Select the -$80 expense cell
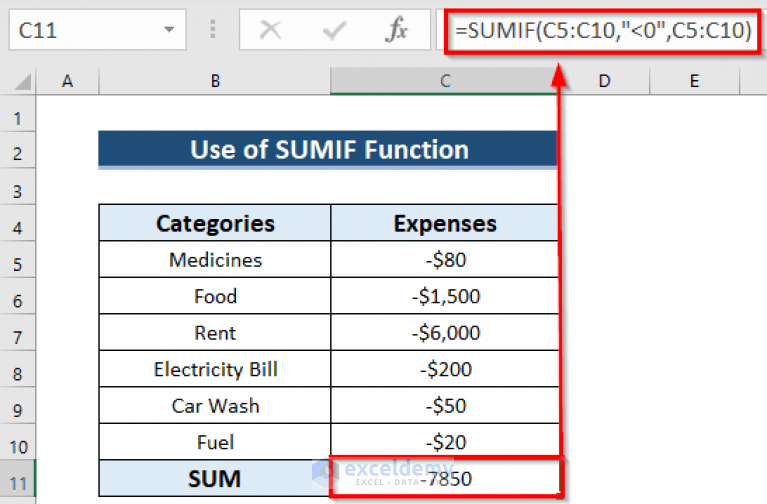This screenshot has width=767, height=504. [444, 259]
